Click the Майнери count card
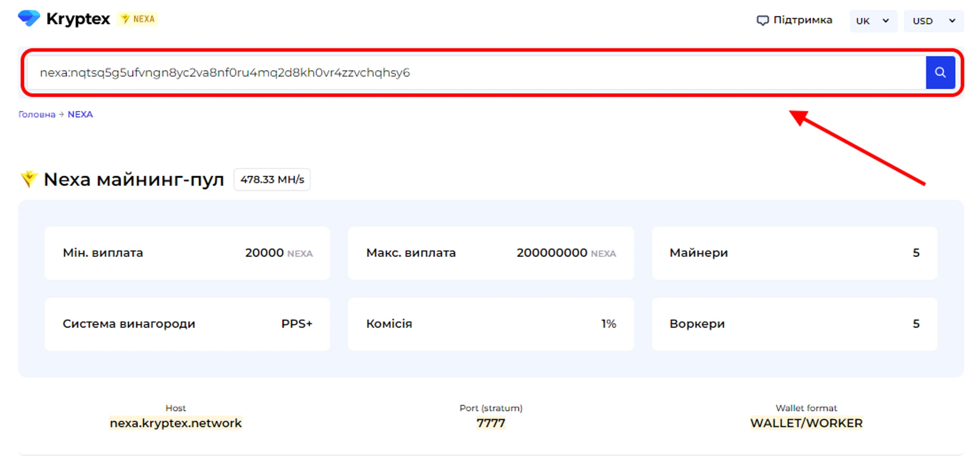Screen dimensions: 980x458 click(x=794, y=253)
